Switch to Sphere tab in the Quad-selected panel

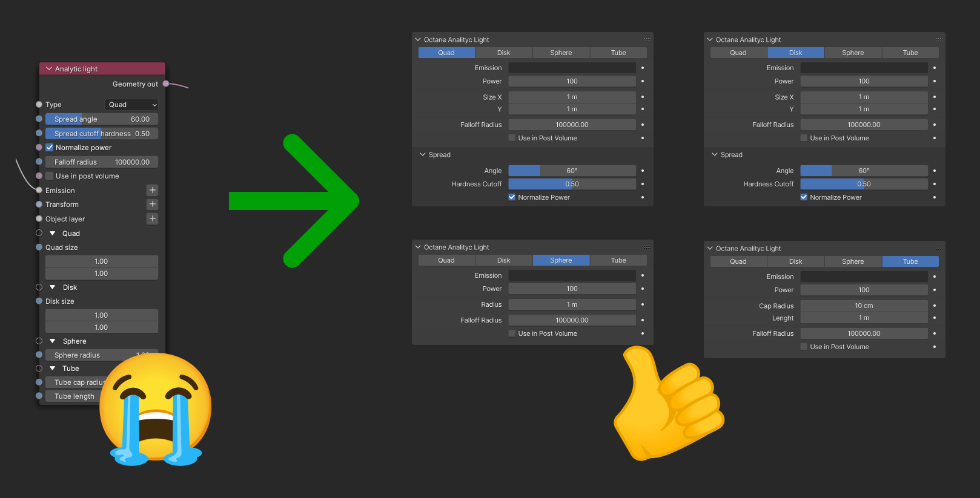pyautogui.click(x=561, y=53)
